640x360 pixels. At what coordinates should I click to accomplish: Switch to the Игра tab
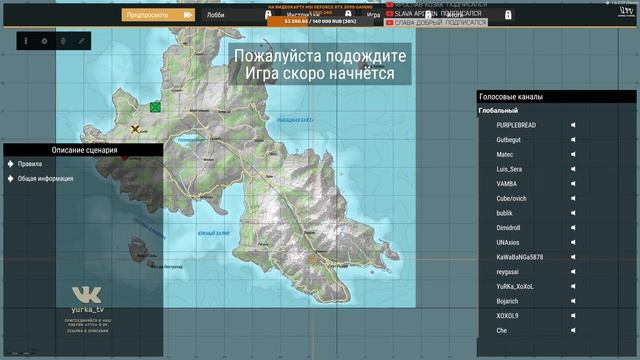coord(373,15)
